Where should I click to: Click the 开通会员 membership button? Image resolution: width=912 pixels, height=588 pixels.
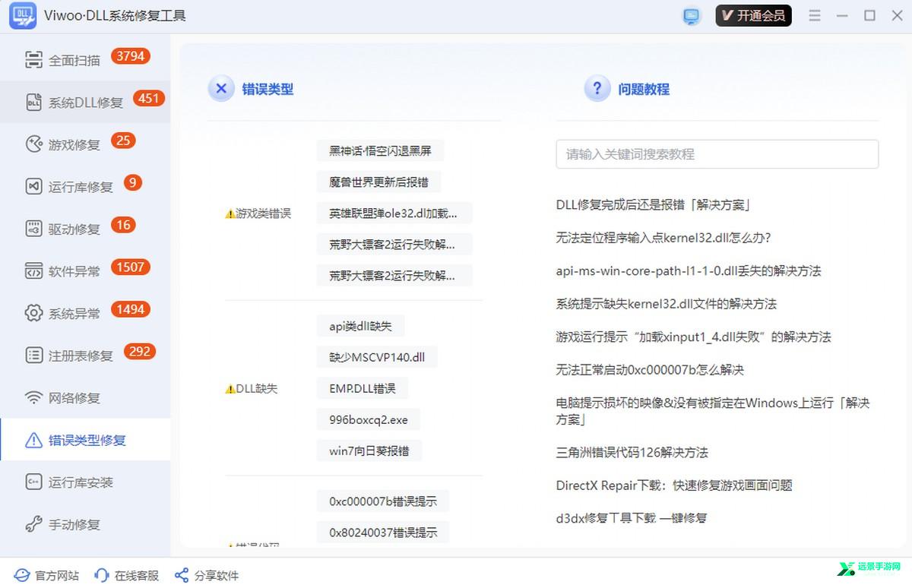pyautogui.click(x=753, y=16)
